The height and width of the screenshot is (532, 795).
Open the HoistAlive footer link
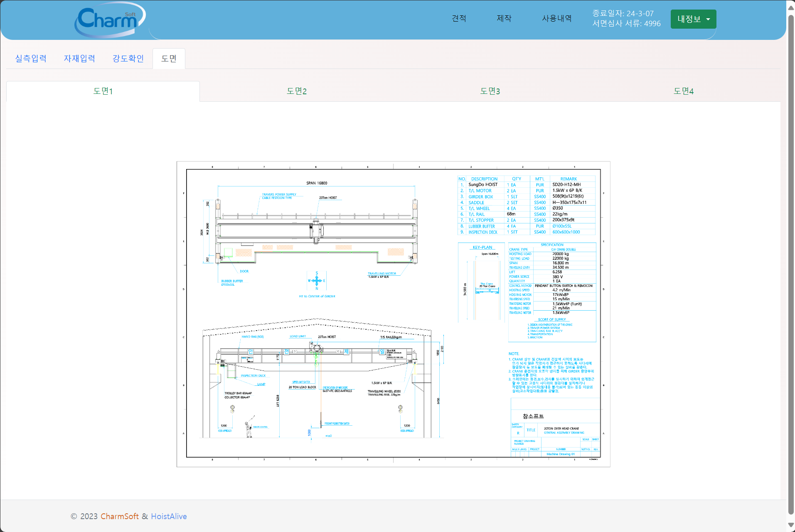click(169, 516)
